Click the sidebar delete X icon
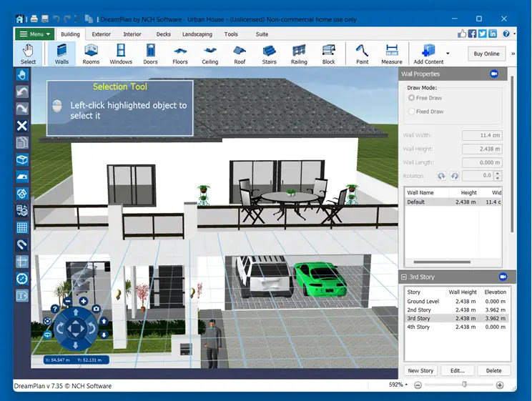The image size is (532, 401). [22, 126]
